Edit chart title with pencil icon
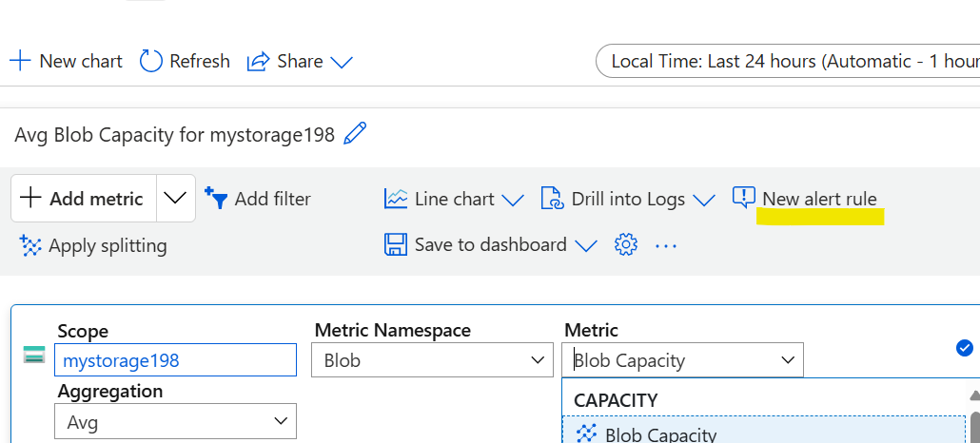Image resolution: width=980 pixels, height=443 pixels. [355, 134]
